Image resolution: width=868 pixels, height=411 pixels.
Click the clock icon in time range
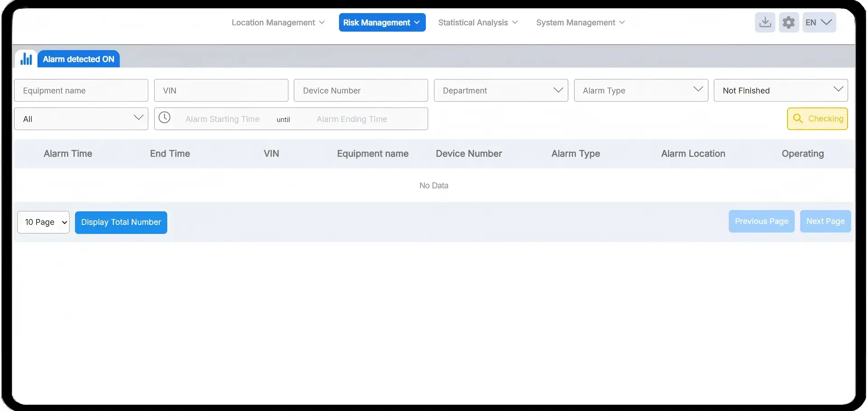coord(165,118)
